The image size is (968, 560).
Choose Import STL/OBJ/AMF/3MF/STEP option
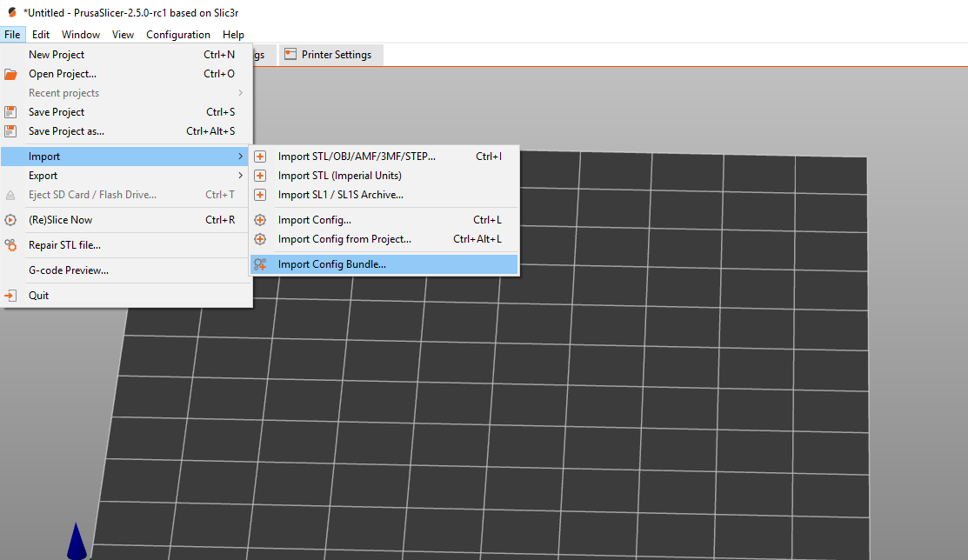pos(357,157)
